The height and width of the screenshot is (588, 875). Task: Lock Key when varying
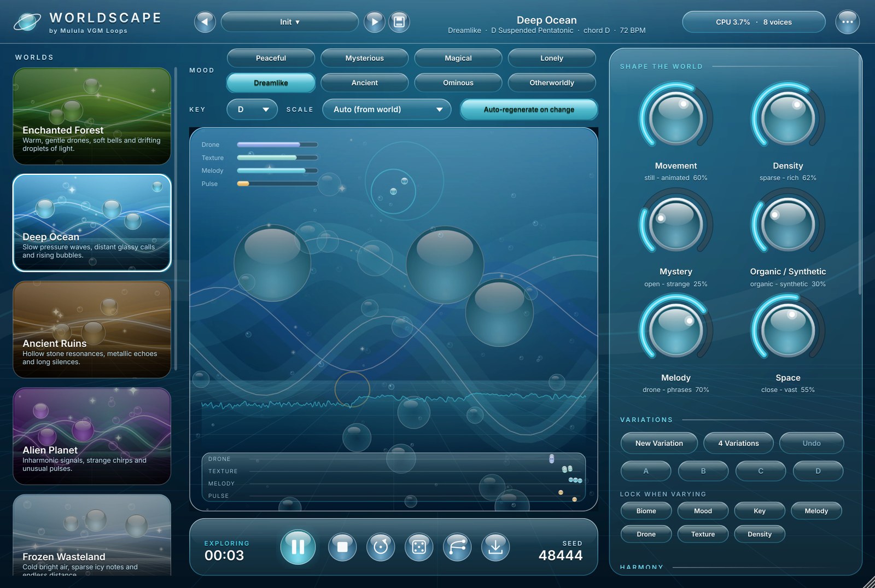(760, 511)
